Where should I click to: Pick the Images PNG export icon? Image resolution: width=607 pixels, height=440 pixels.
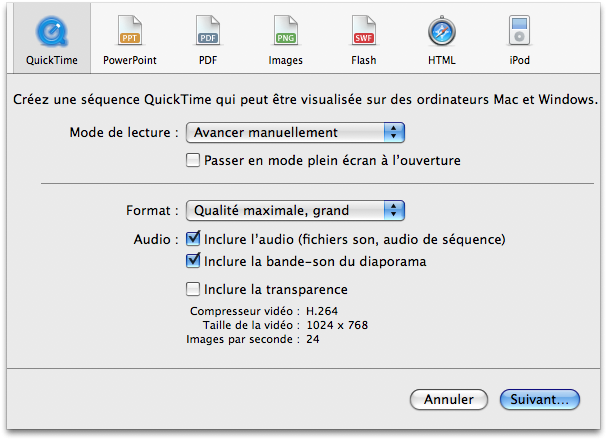(286, 31)
